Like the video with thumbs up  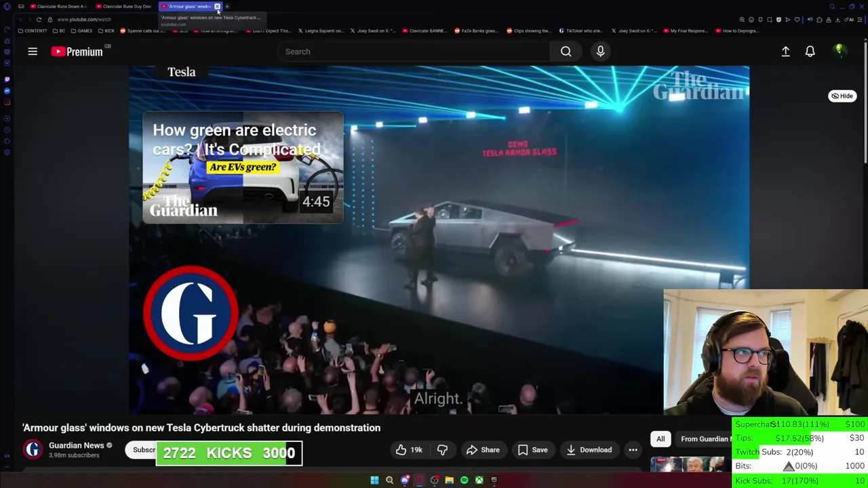[x=410, y=450]
